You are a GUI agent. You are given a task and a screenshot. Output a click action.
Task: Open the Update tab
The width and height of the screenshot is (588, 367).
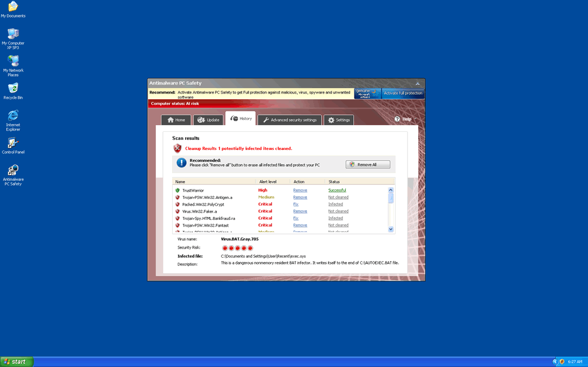click(x=208, y=120)
